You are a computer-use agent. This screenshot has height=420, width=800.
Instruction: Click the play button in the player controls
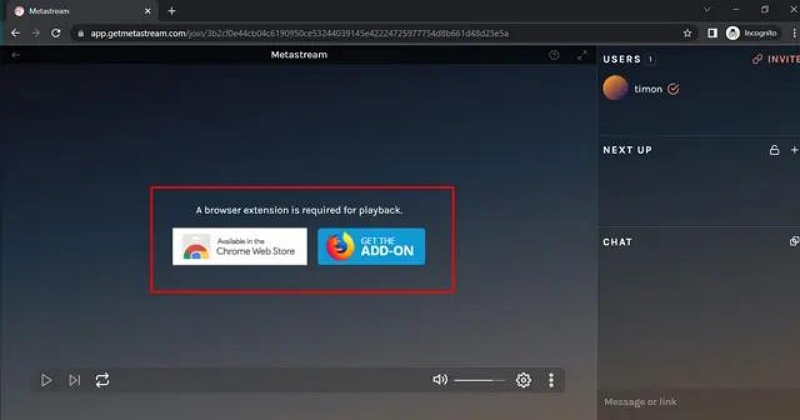point(46,380)
